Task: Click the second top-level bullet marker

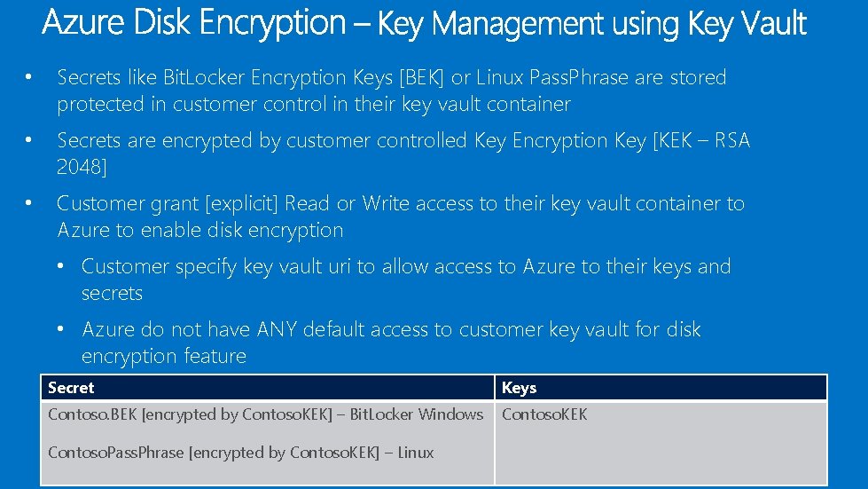Action: [x=28, y=140]
